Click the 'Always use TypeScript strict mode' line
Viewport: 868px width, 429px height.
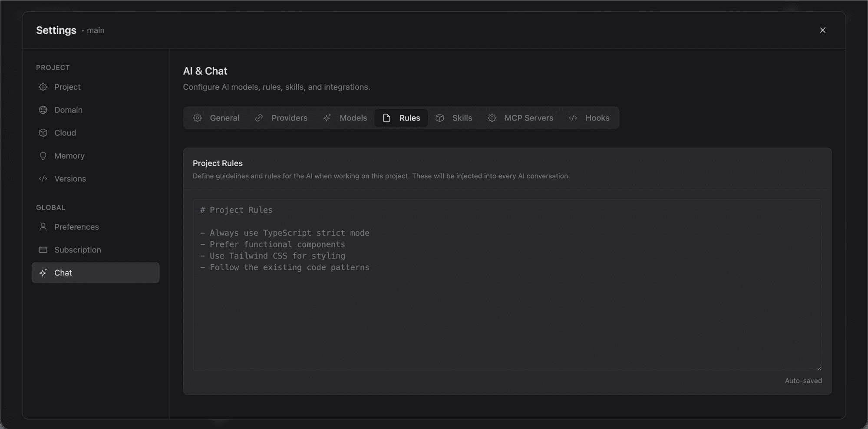tap(285, 233)
